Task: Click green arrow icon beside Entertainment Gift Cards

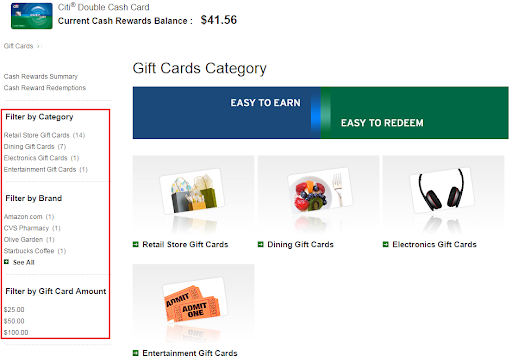Action: 136,353
